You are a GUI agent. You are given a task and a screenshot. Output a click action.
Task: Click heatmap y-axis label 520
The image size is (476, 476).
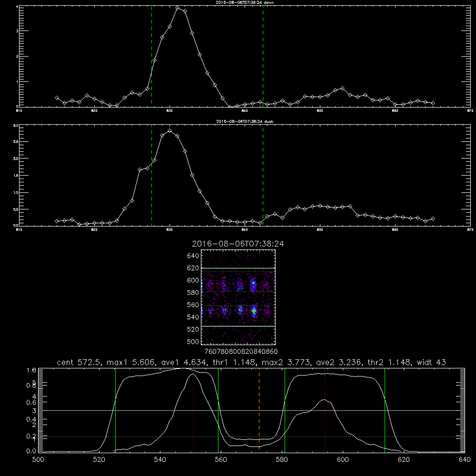tap(193, 329)
